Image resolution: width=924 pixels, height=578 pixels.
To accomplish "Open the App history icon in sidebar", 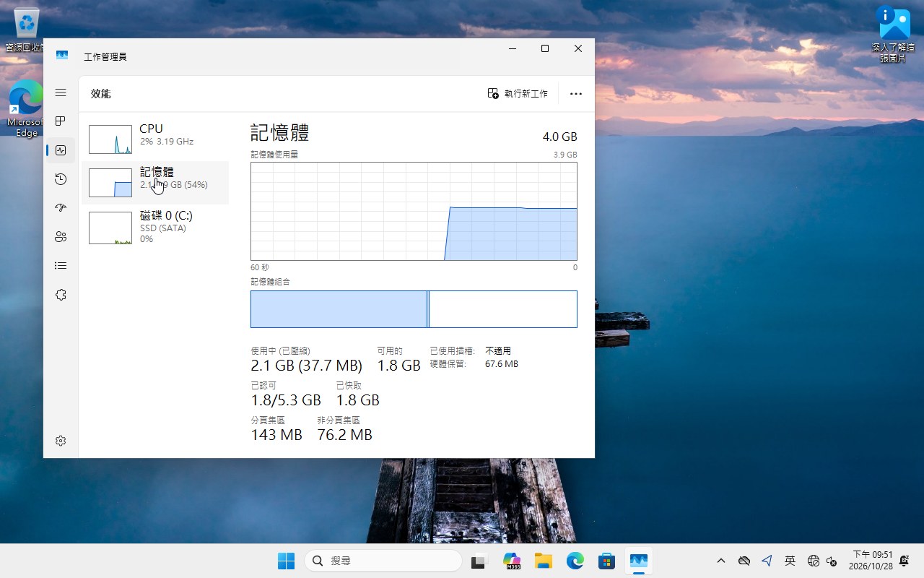I will 61,179.
